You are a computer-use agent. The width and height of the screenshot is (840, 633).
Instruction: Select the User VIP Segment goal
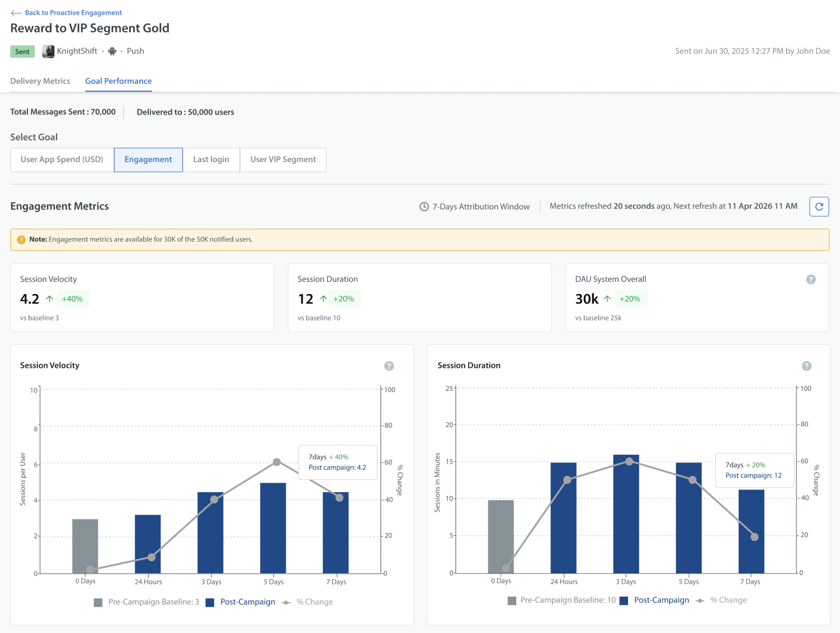click(x=283, y=160)
